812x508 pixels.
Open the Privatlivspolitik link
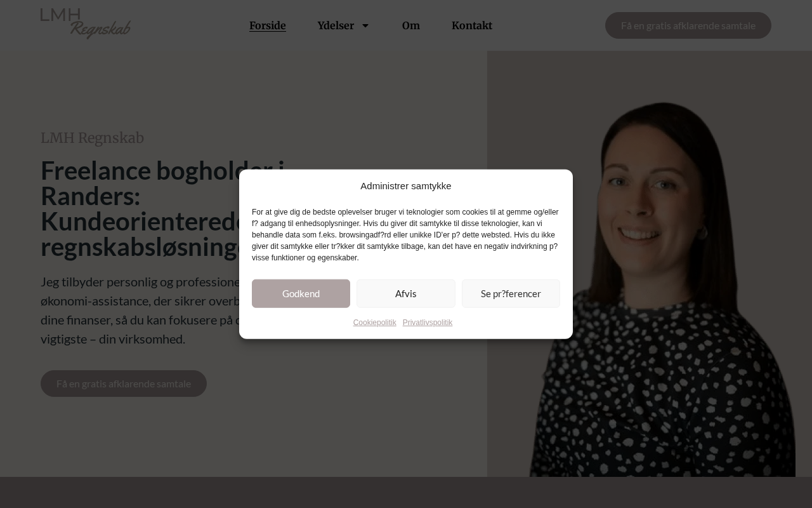428,323
